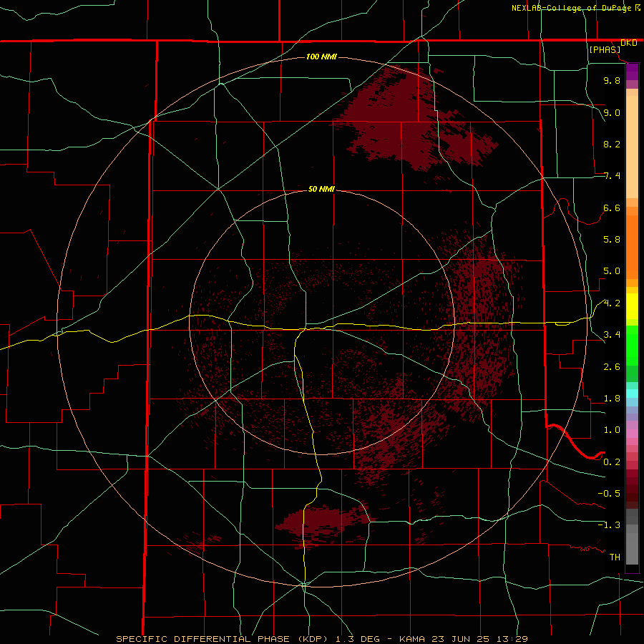The width and height of the screenshot is (644, 644).
Task: Click the 5.8 scale label
Action: click(x=612, y=240)
